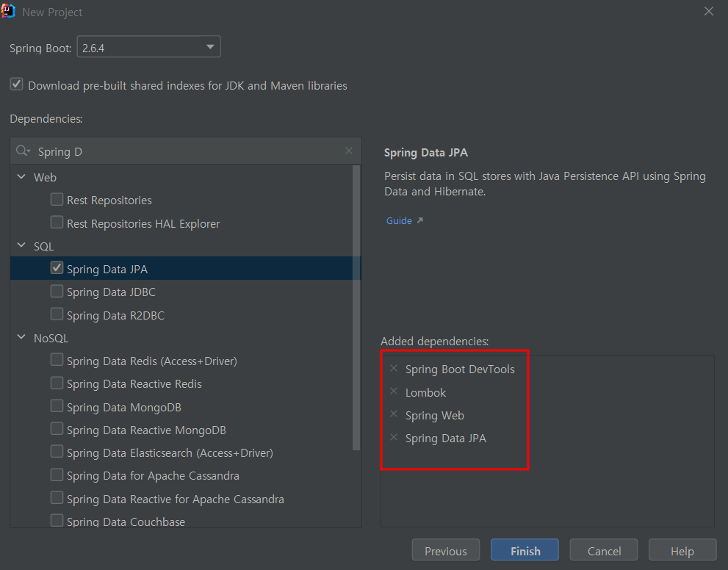The width and height of the screenshot is (728, 570).
Task: Cancel the New Project wizard
Action: pos(604,550)
